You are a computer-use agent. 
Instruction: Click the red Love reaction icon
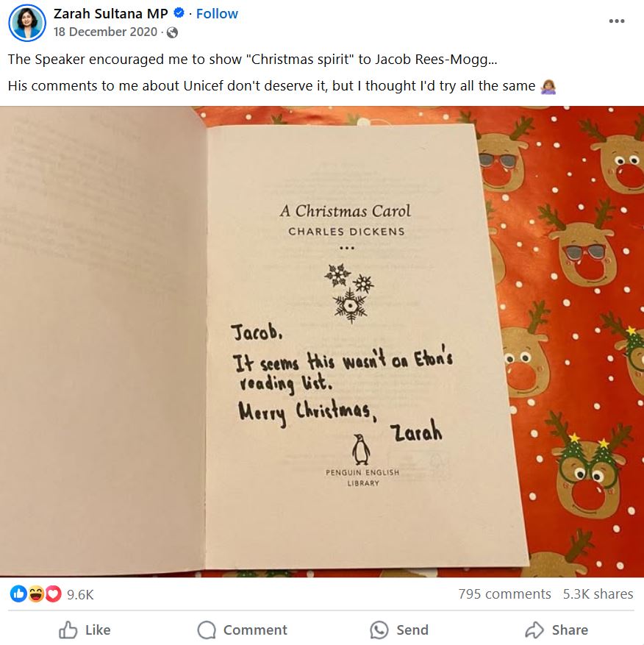coord(53,594)
